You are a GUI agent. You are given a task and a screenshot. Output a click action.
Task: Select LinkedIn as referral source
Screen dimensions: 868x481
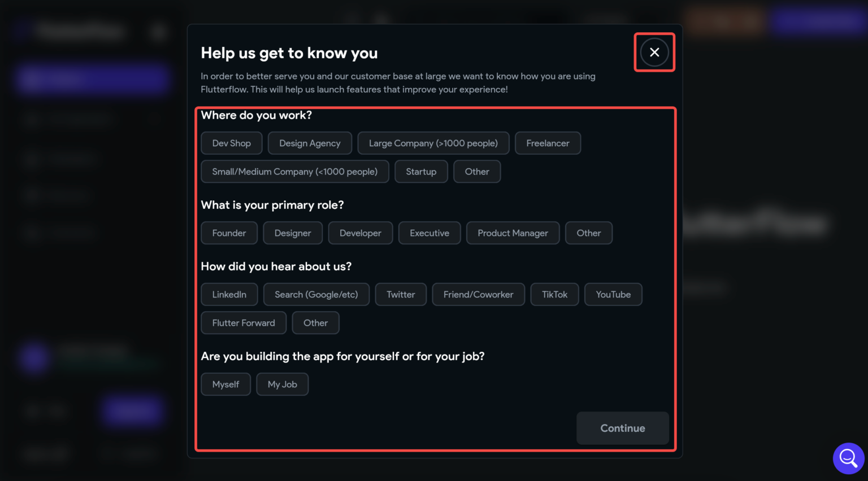point(229,295)
